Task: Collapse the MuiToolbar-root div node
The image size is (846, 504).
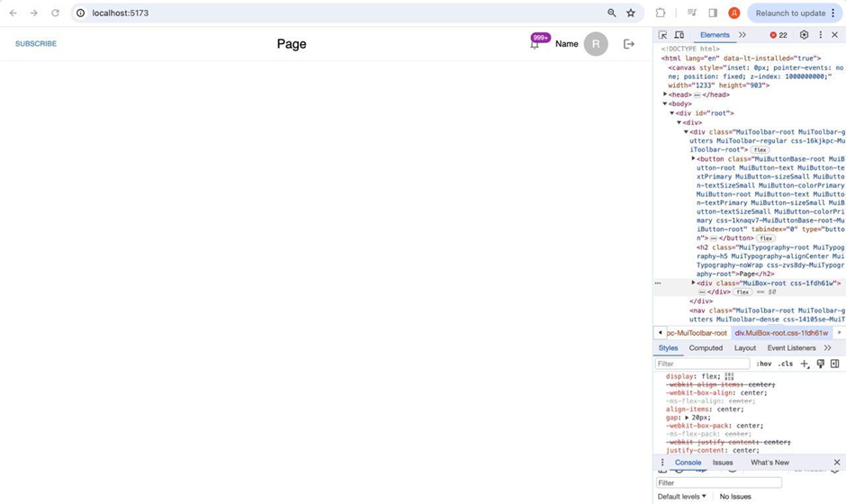Action: click(x=687, y=131)
